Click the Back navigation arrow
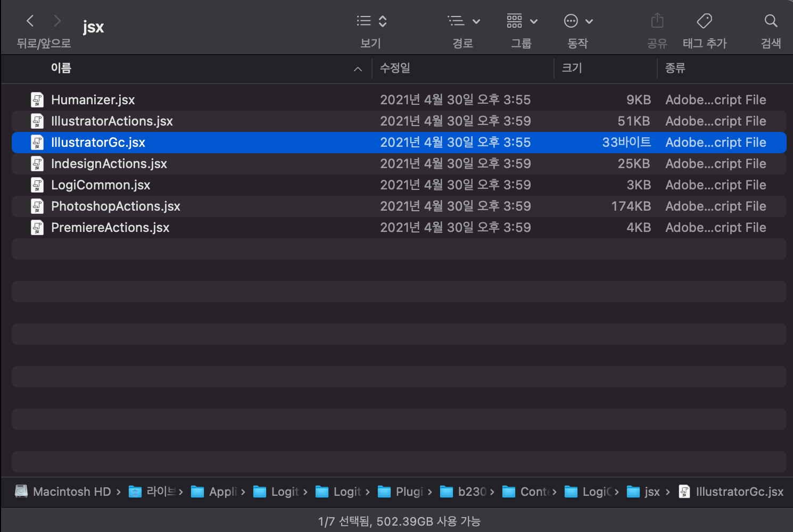793x532 pixels. [30, 21]
